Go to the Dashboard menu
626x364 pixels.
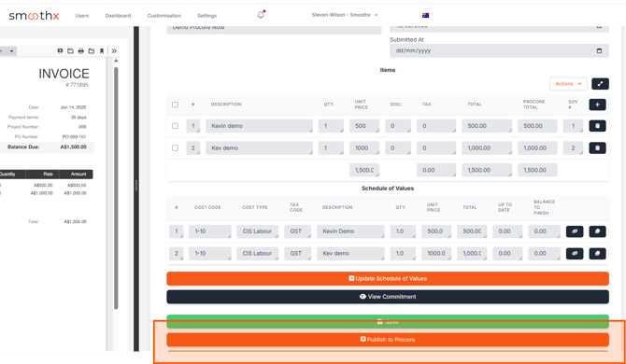pyautogui.click(x=118, y=16)
